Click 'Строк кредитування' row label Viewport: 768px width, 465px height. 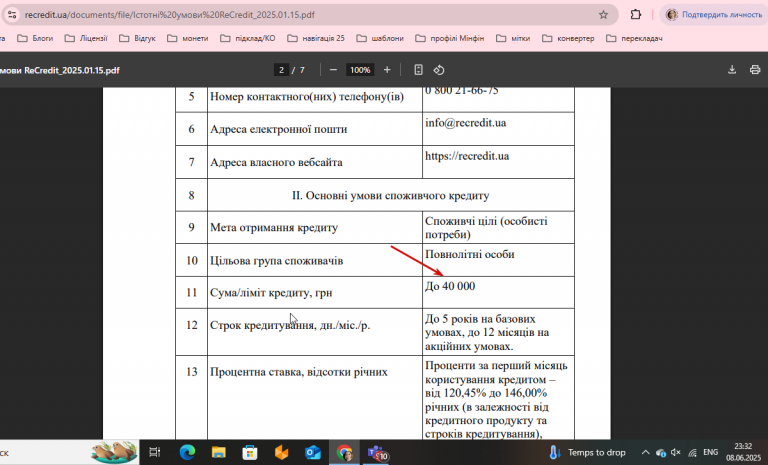click(290, 325)
